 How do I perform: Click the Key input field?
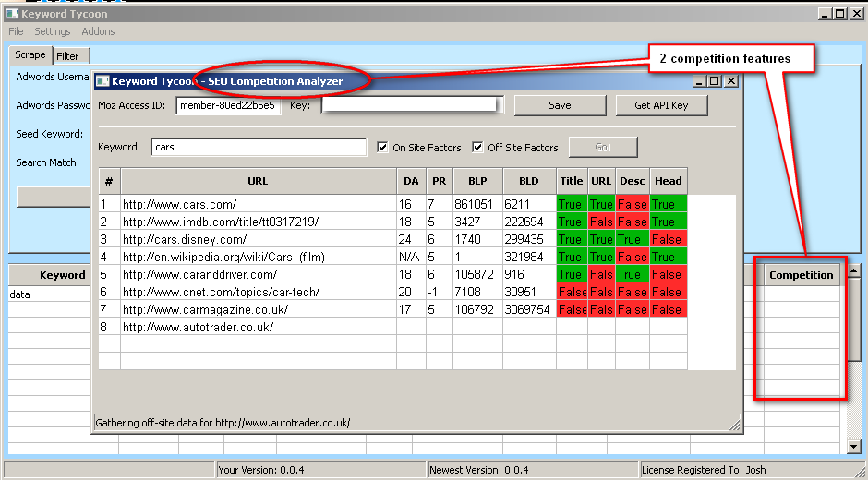(x=412, y=105)
